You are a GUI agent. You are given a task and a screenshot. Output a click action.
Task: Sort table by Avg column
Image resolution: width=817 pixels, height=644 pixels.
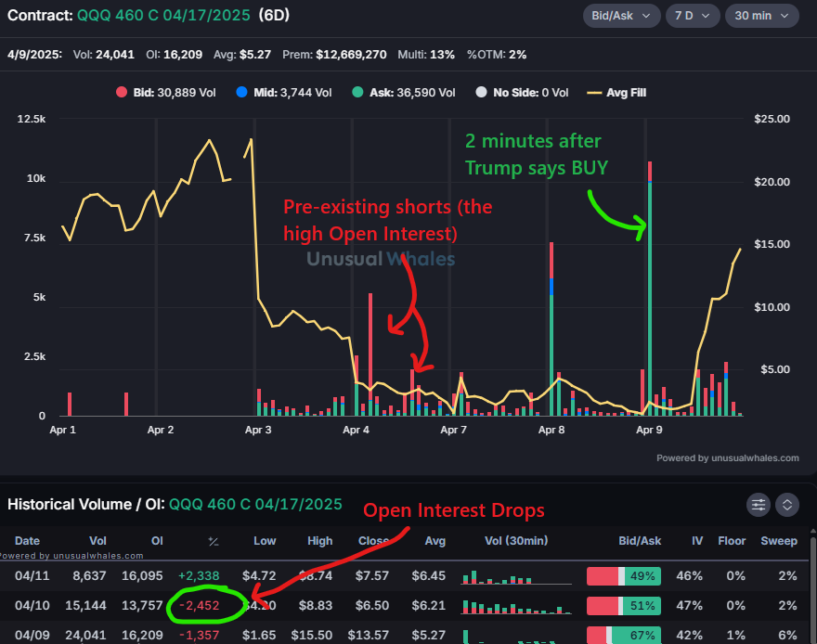pyautogui.click(x=435, y=541)
